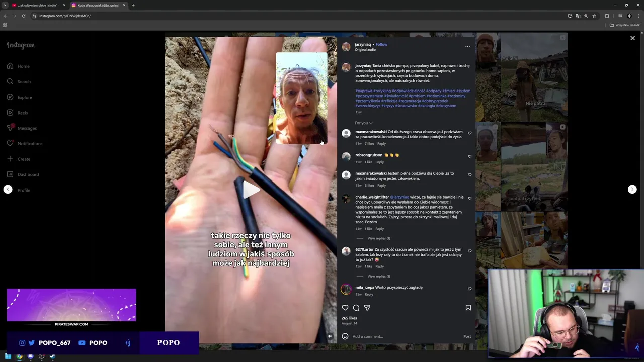Go to next post arrow
Image resolution: width=644 pixels, height=362 pixels.
point(632,189)
